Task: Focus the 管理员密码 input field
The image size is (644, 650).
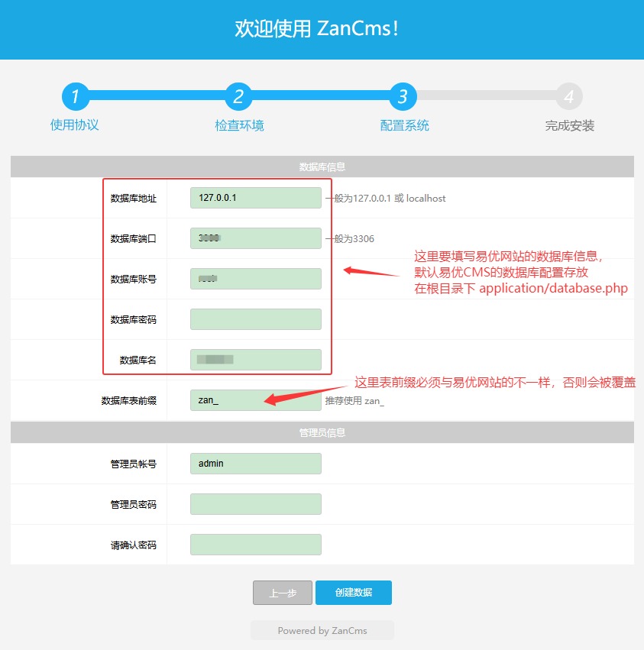Action: [256, 504]
